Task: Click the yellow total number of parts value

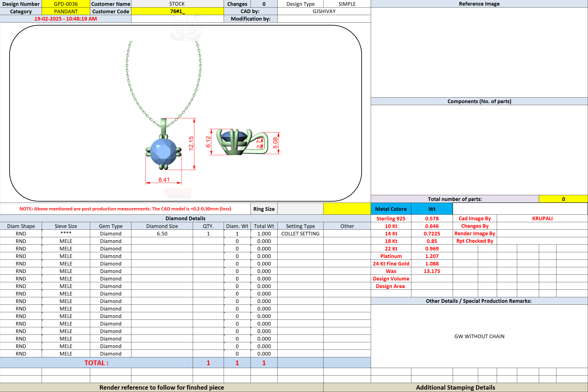Action: 563,199
